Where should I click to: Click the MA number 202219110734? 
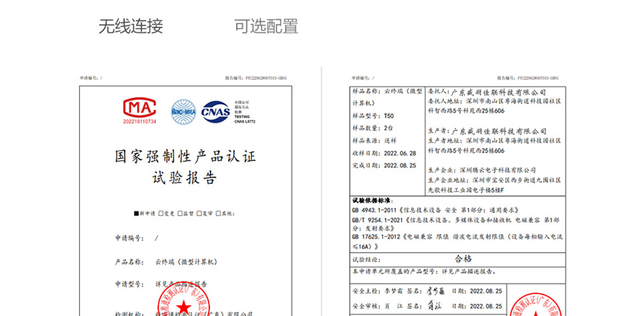[139, 121]
